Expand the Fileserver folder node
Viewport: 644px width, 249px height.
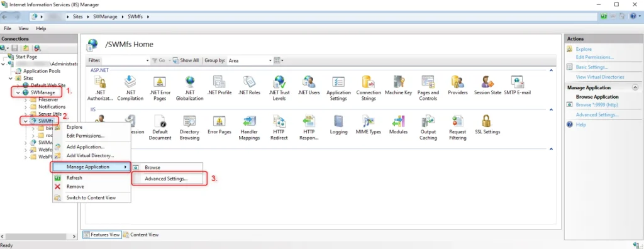25,99
